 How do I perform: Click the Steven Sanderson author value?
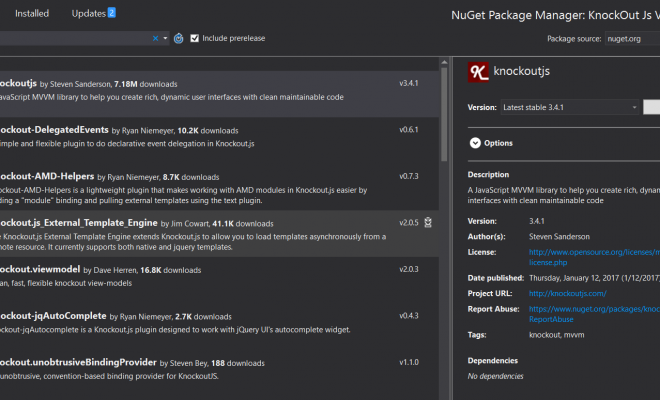tap(559, 237)
